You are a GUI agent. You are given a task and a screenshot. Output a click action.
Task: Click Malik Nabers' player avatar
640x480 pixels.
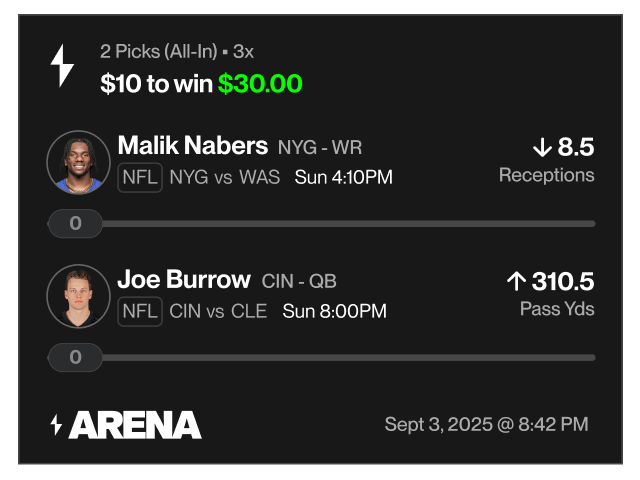pos(78,162)
